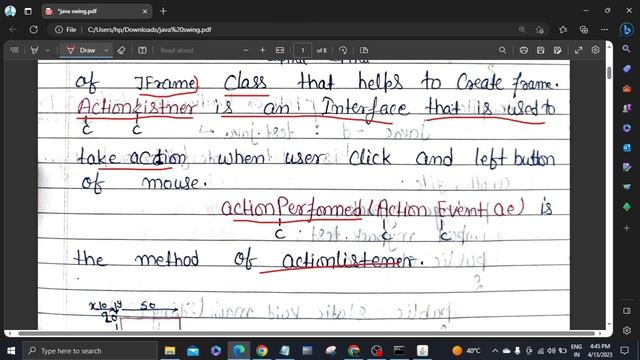Image resolution: width=640 pixels, height=360 pixels.
Task: Open the Favorites list
Action: tap(563, 29)
